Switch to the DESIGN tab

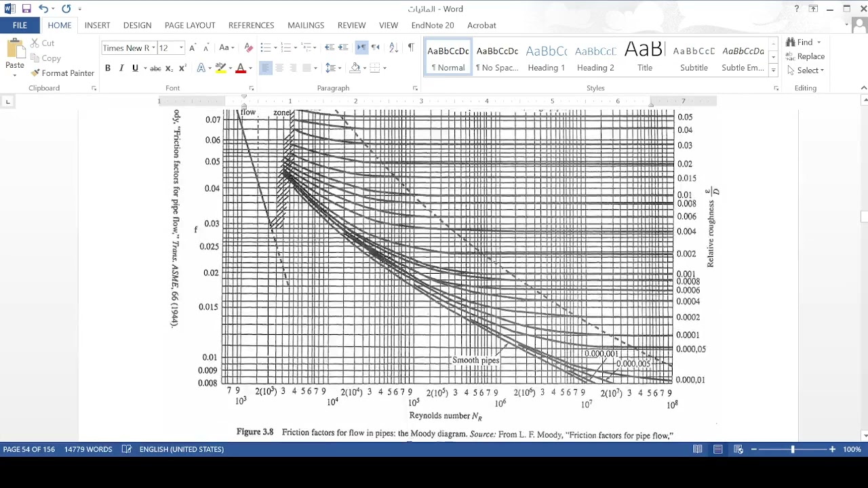[x=137, y=25]
